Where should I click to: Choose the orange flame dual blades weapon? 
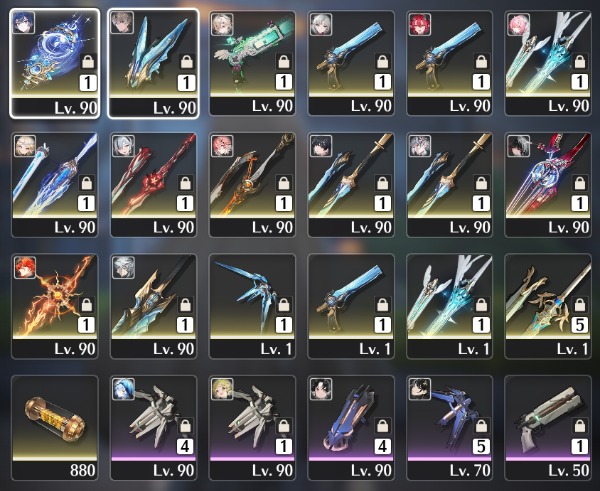pyautogui.click(x=252, y=185)
